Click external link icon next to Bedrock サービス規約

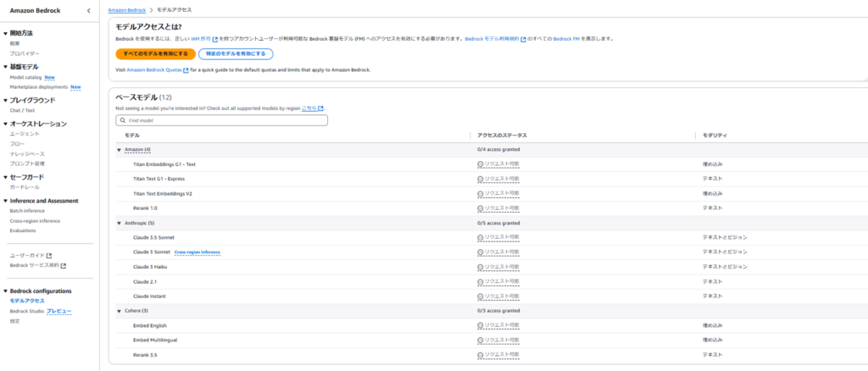click(64, 265)
